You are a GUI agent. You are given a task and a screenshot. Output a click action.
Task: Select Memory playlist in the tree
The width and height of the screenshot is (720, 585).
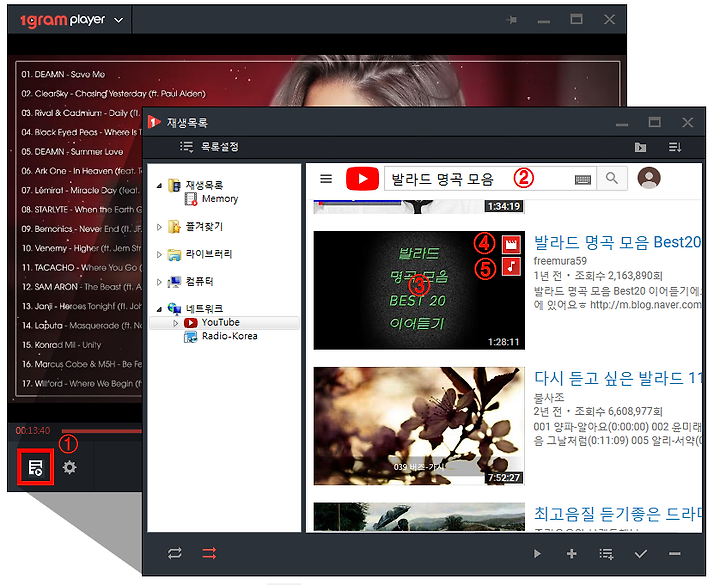[219, 199]
